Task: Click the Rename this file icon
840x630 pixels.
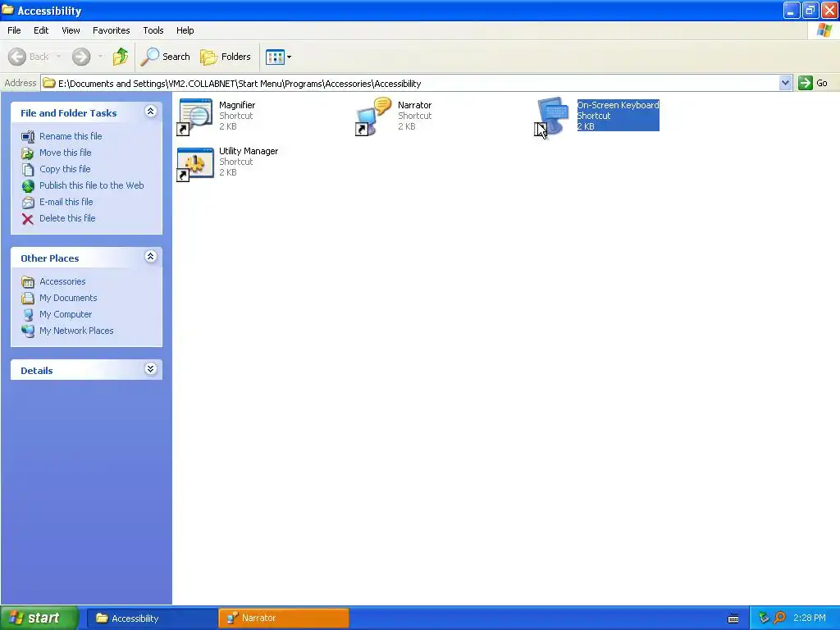Action: coord(28,137)
